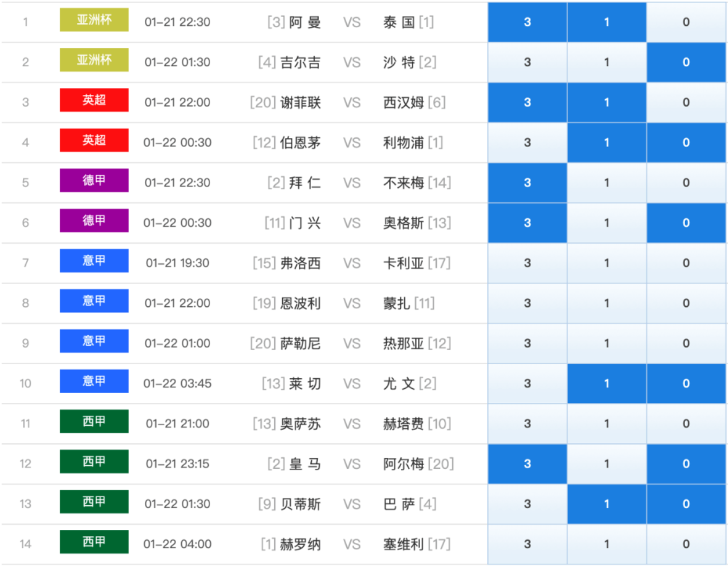This screenshot has width=728, height=568.
Task: Choose the 3 option for 弗洛西 vs 卡利亚
Action: (x=527, y=263)
